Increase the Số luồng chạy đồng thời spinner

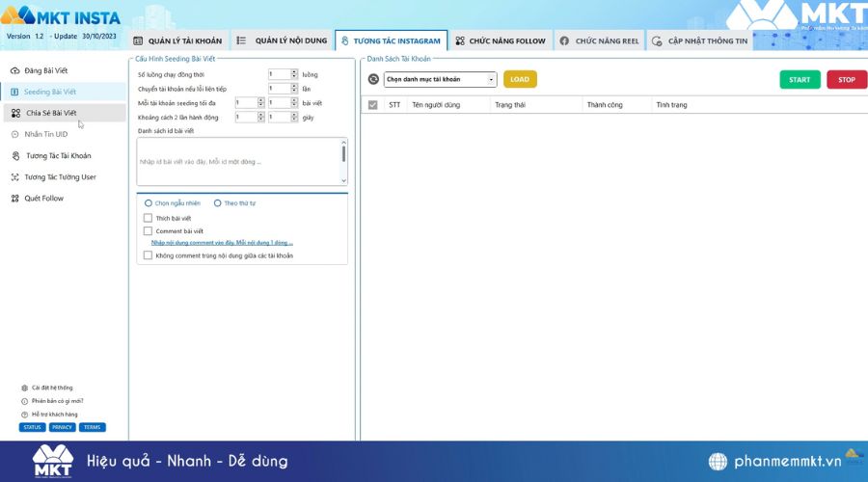296,71
